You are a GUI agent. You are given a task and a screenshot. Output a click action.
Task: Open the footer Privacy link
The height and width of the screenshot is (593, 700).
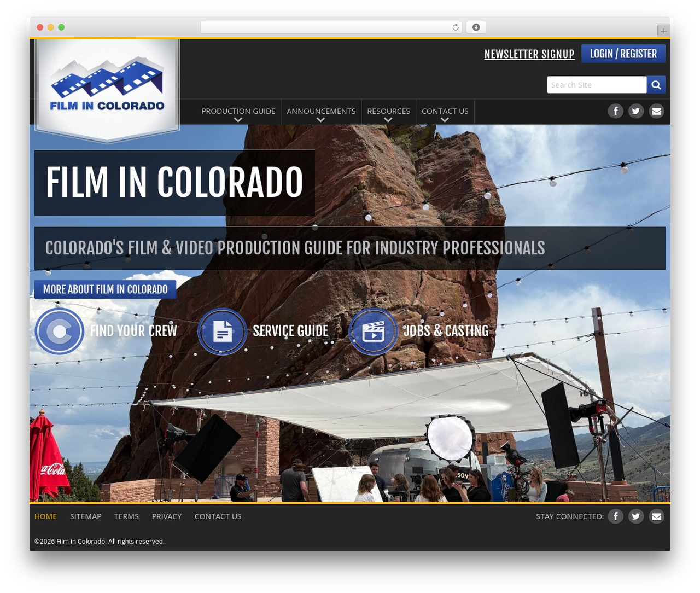point(167,516)
